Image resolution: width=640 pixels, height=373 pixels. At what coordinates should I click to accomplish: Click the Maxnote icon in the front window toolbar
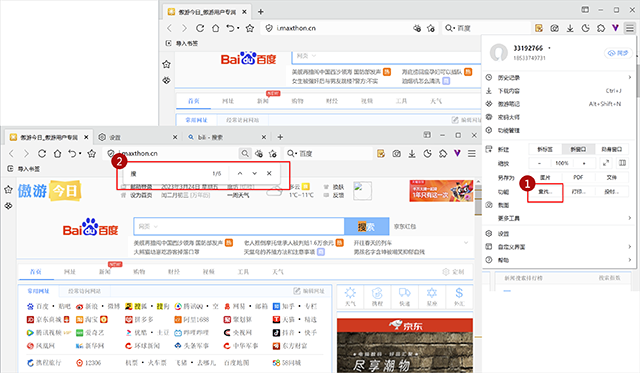[x=381, y=153]
